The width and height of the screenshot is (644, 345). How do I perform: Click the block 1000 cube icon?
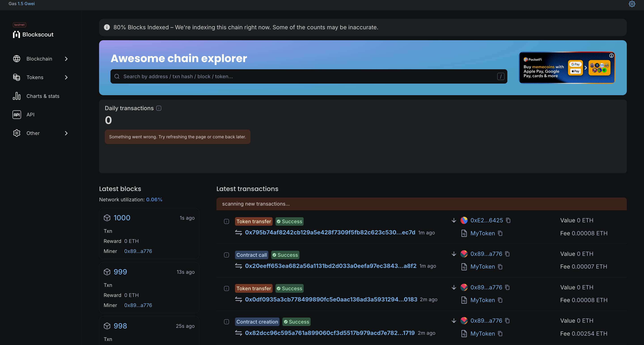coord(107,218)
